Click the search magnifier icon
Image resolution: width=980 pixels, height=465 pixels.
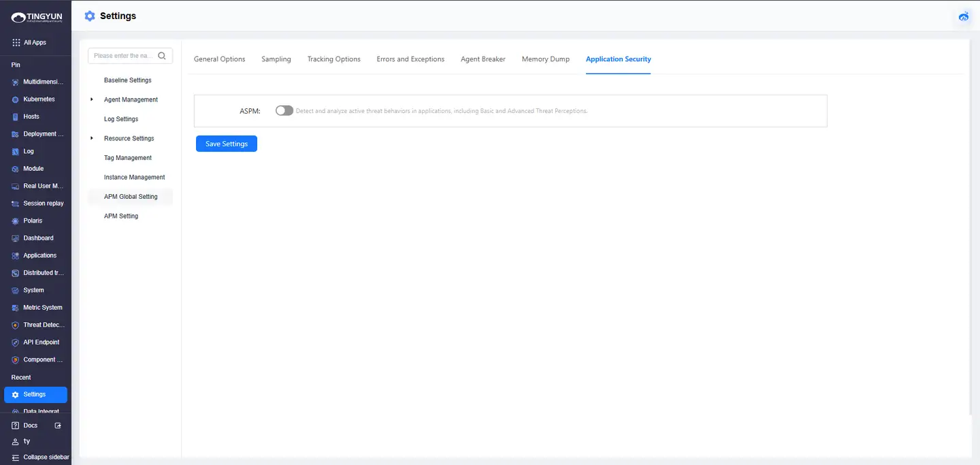pyautogui.click(x=162, y=56)
